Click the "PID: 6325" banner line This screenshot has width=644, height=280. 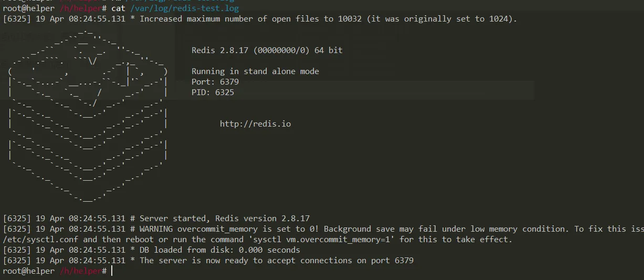[x=213, y=92]
